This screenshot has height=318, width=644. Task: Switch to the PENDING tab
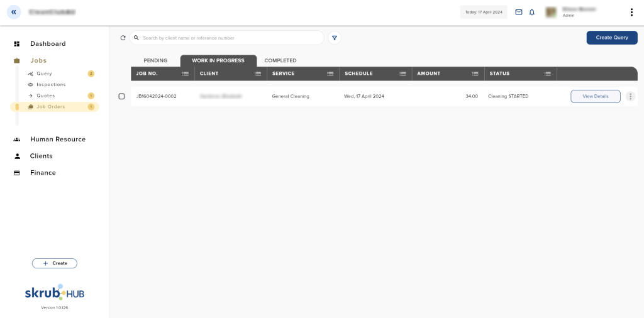[155, 60]
